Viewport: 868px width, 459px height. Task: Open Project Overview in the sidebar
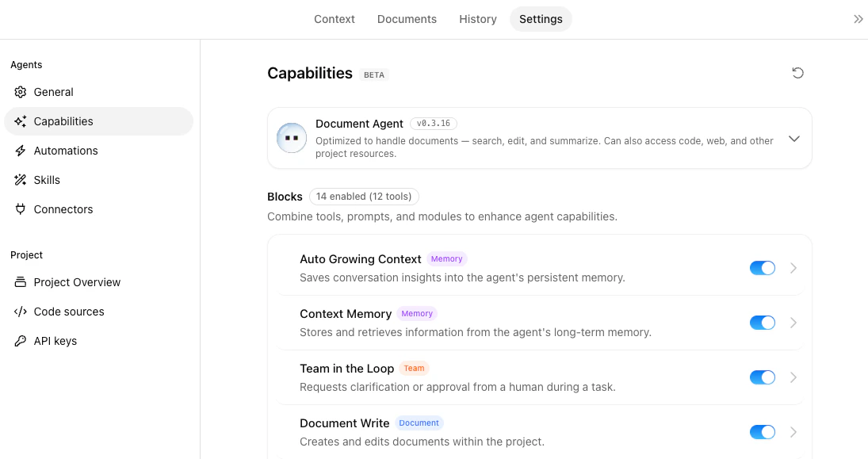(x=98, y=282)
